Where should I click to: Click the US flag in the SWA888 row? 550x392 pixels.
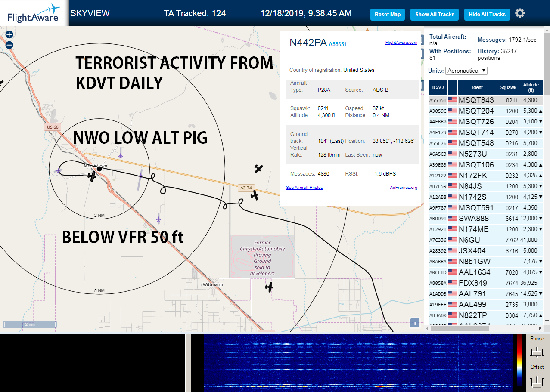pyautogui.click(x=453, y=219)
